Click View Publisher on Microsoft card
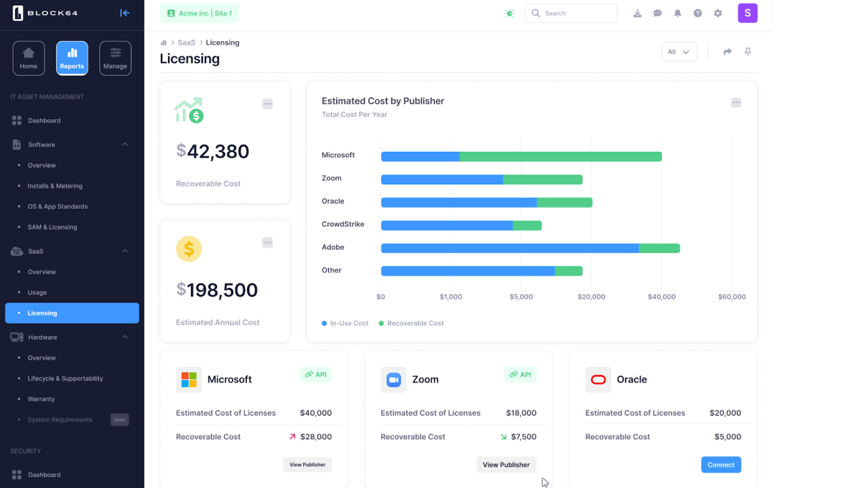The image size is (868, 488). coord(308,465)
